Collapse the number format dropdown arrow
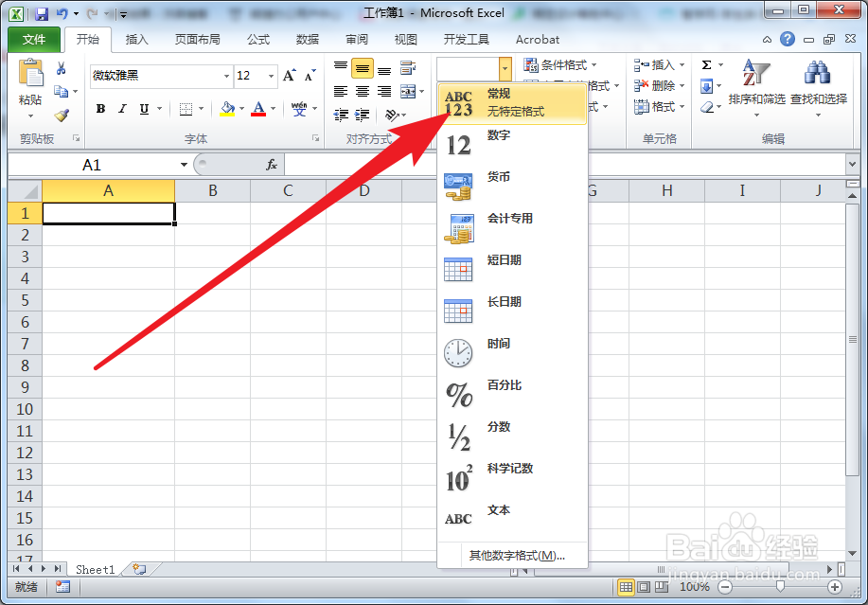 tap(505, 69)
